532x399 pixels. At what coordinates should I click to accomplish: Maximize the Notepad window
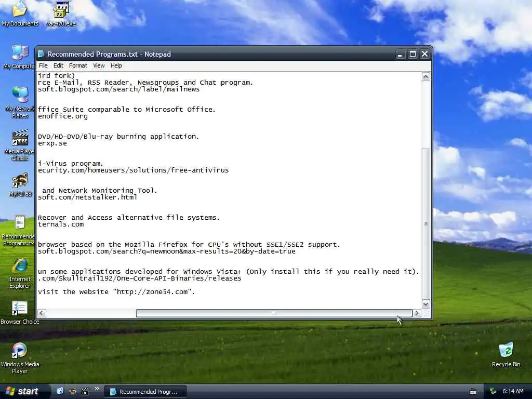click(412, 54)
